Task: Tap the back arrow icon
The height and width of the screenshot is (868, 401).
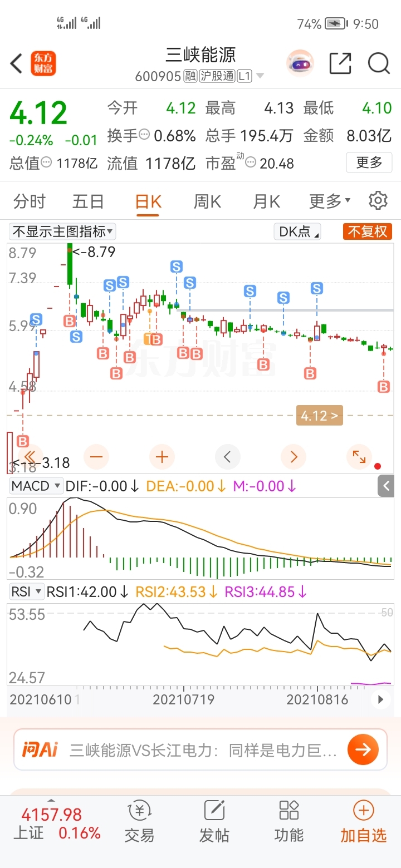Action: pos(16,63)
